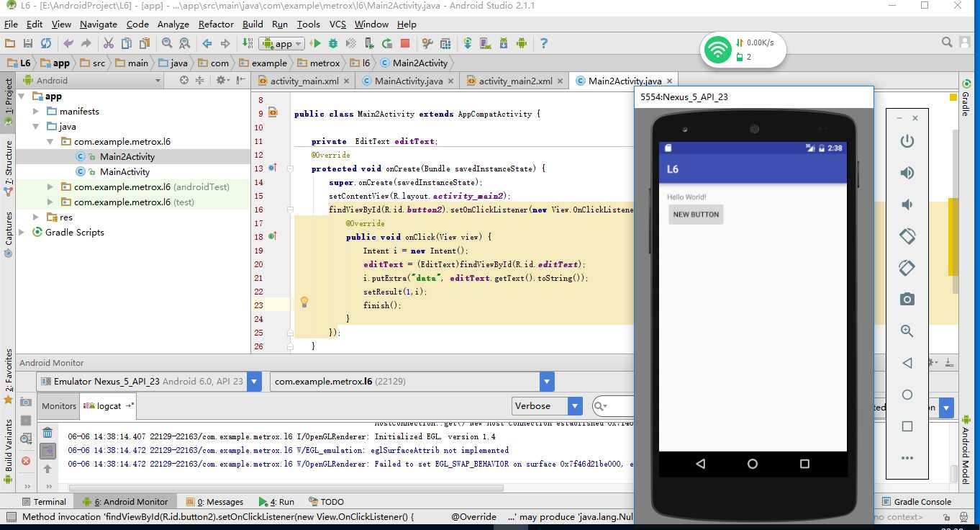Open the VCS menu
Image resolution: width=980 pixels, height=530 pixels.
(x=337, y=24)
